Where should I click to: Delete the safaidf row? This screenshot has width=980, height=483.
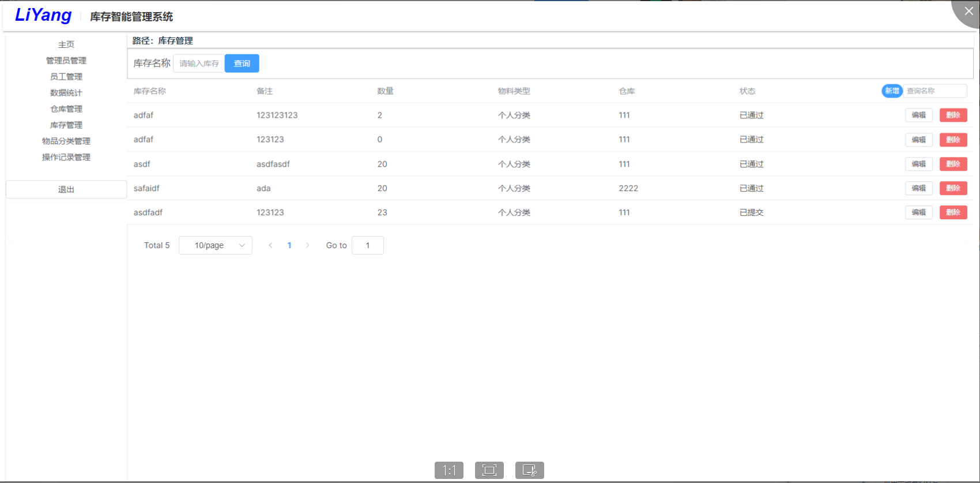[953, 188]
